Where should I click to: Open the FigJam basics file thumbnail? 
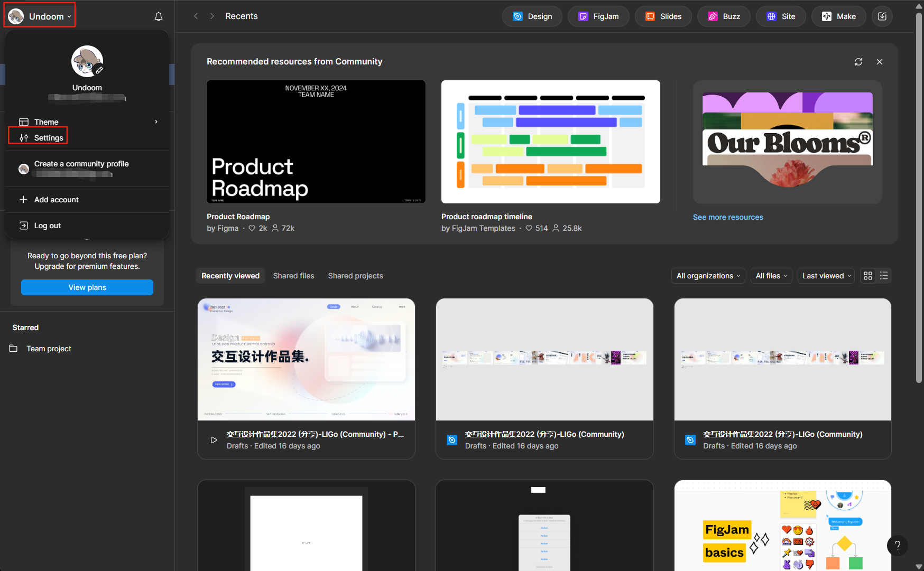783,525
